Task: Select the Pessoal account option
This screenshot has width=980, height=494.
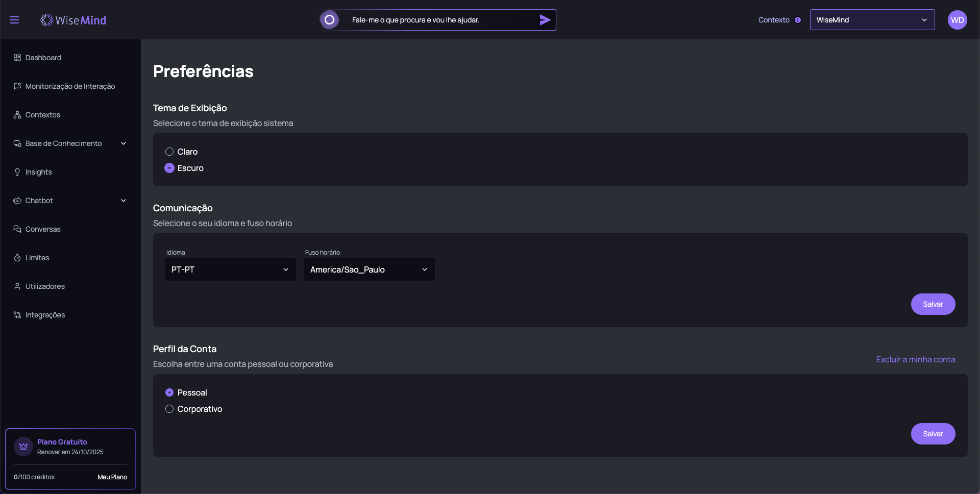Action: (x=169, y=392)
